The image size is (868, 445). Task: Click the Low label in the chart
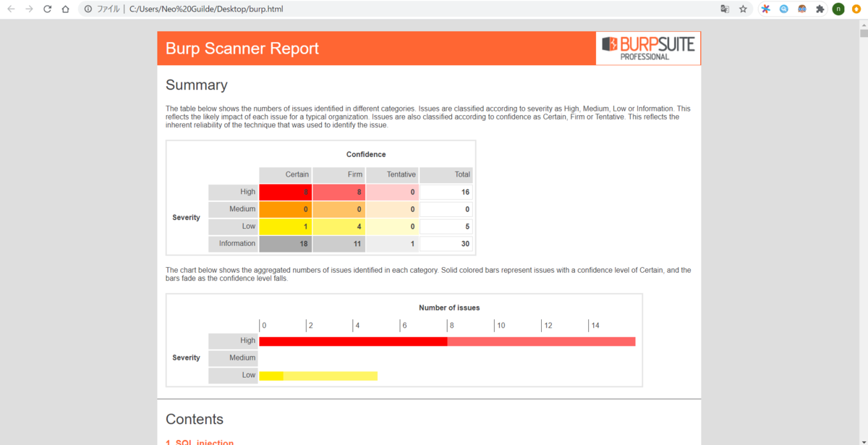tap(234, 376)
